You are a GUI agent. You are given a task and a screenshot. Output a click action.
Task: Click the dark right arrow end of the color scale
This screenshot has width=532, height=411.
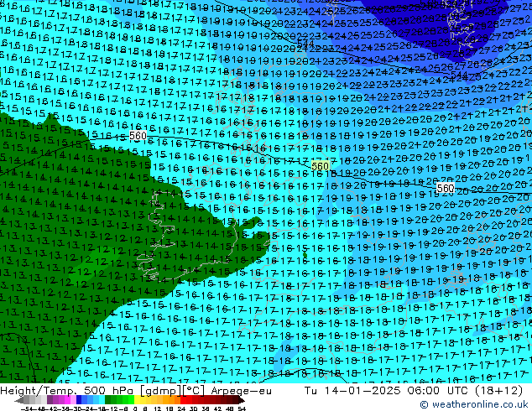242,400
